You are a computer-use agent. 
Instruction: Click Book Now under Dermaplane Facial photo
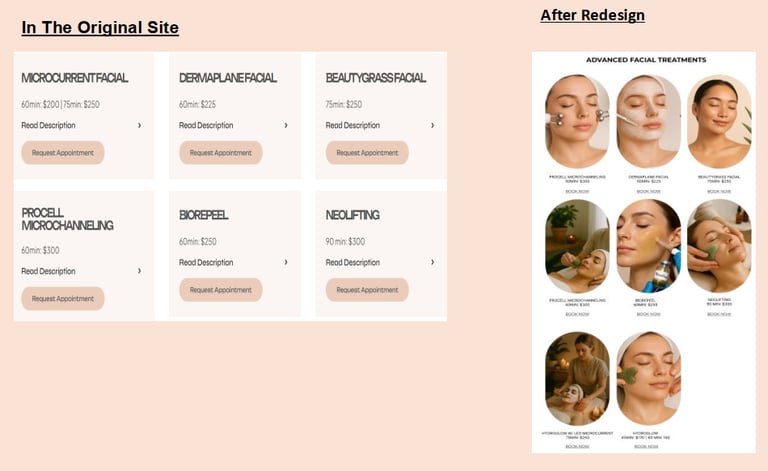648,191
